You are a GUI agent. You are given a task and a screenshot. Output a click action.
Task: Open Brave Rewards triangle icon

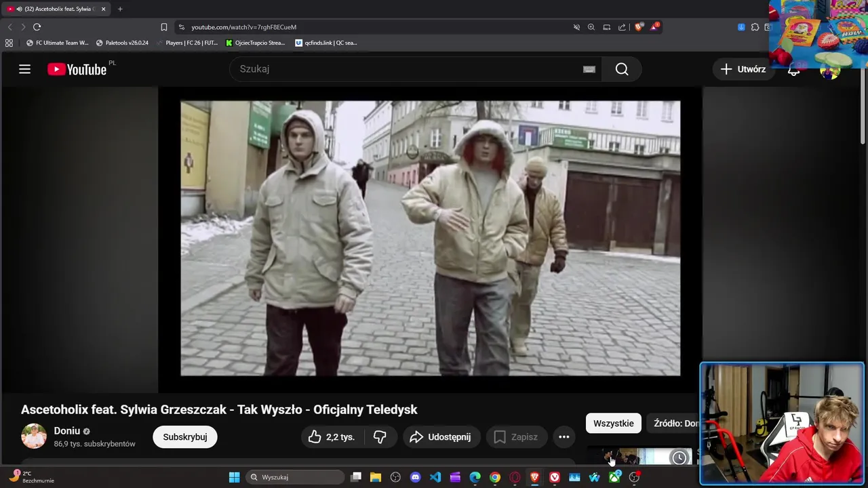tap(654, 27)
